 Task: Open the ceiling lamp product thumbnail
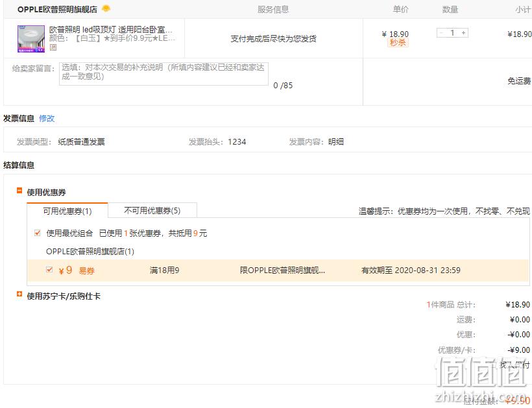coord(31,39)
